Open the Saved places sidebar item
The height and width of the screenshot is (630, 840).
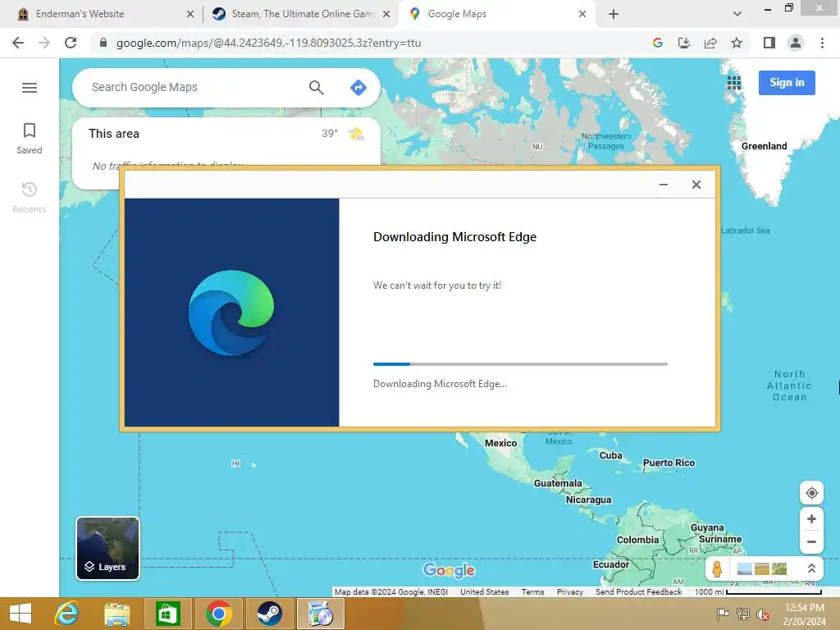click(x=30, y=138)
